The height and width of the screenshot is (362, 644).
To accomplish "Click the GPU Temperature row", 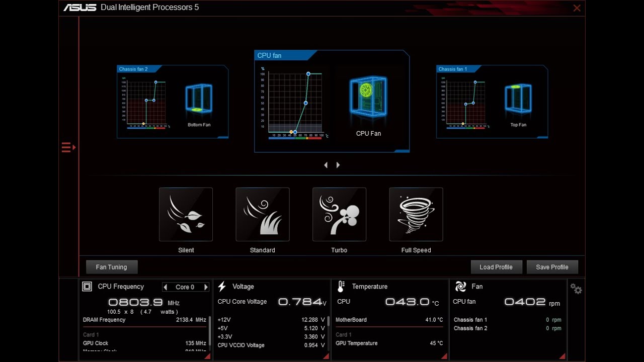I will pos(389,343).
